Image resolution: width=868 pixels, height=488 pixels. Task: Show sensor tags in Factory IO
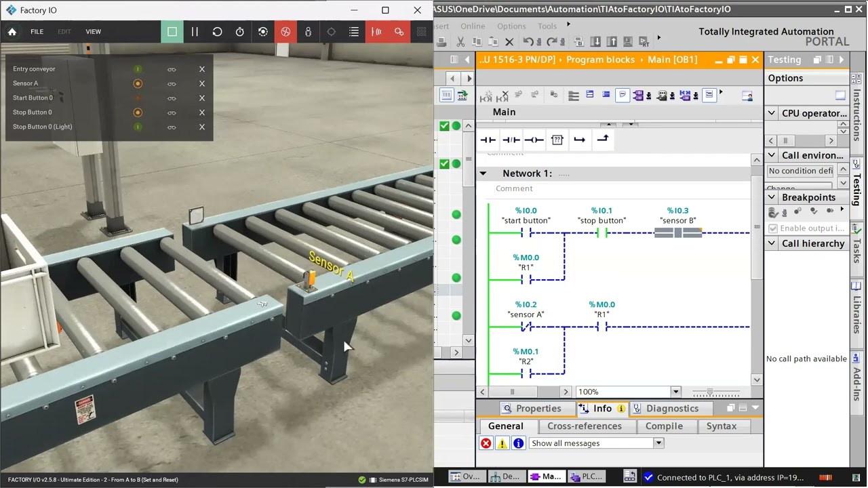pyautogui.click(x=376, y=32)
